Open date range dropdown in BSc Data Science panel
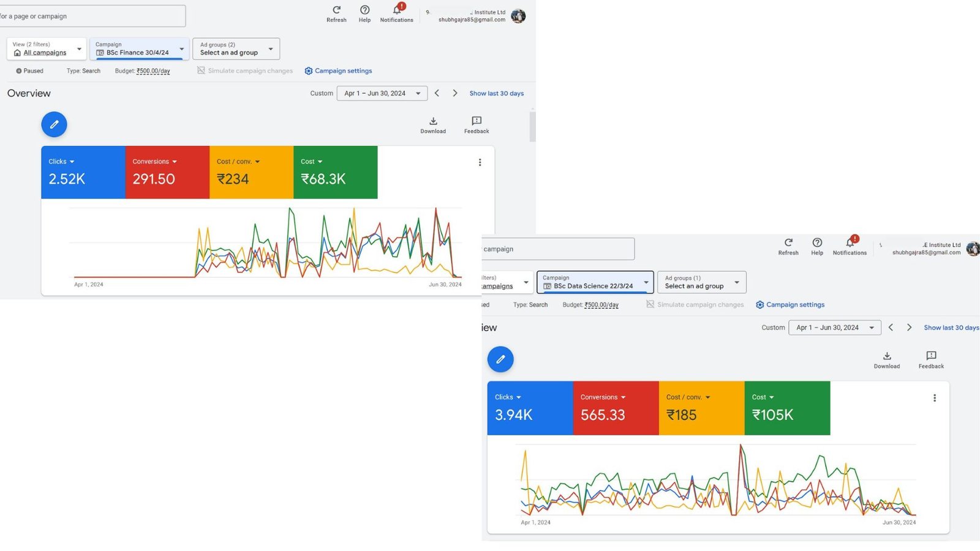The width and height of the screenshot is (980, 551). (835, 328)
